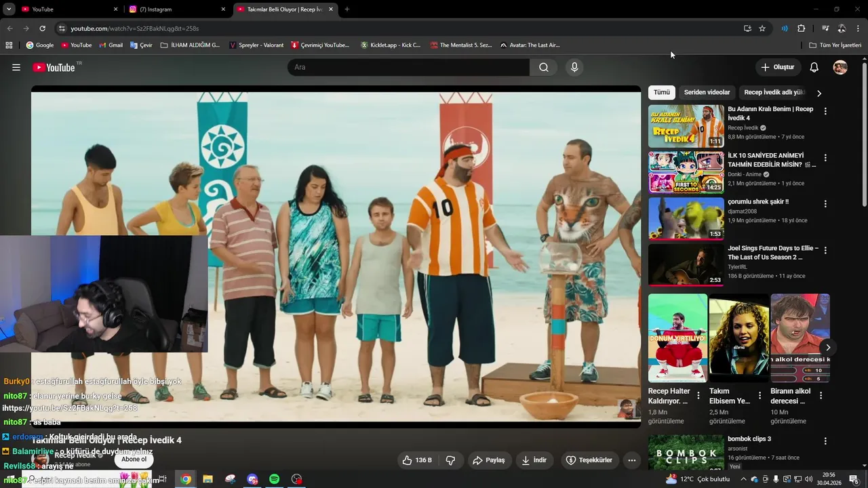Focus the Ara search field
Image resolution: width=868 pixels, height=488 pixels.
pos(408,67)
